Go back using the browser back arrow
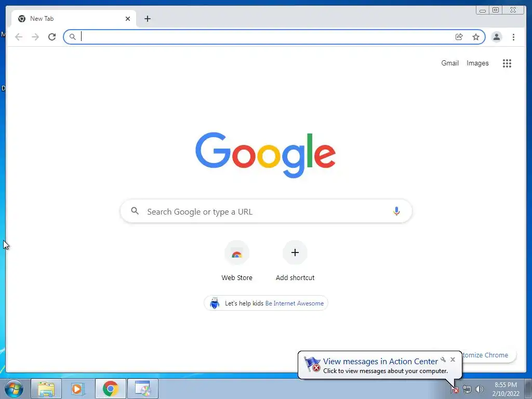The image size is (532, 399). pos(19,37)
